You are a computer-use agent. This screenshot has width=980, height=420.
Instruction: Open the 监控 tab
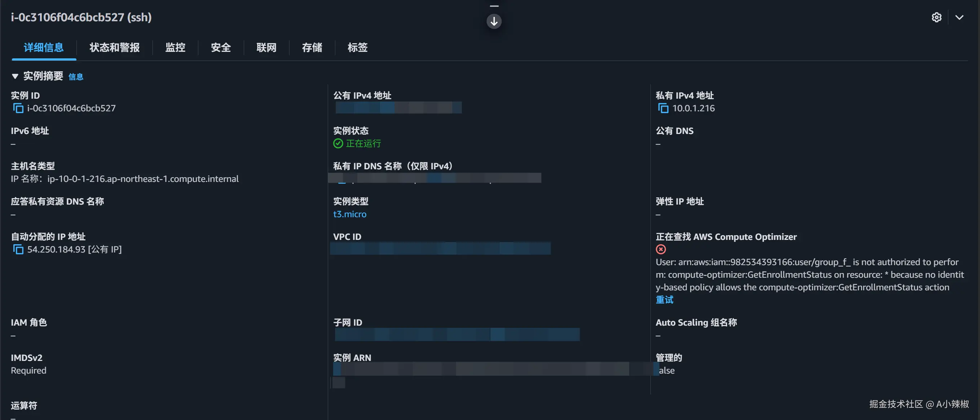point(175,48)
